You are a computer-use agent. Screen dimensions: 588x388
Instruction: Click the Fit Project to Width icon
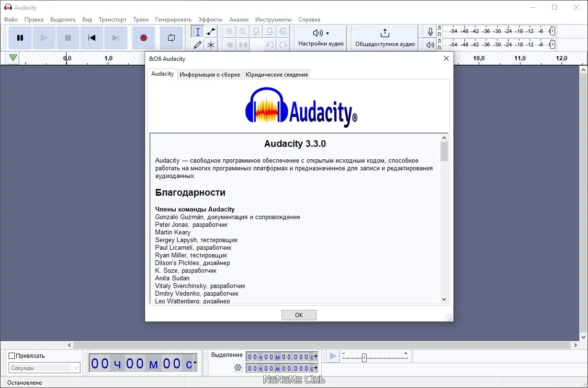click(270, 32)
